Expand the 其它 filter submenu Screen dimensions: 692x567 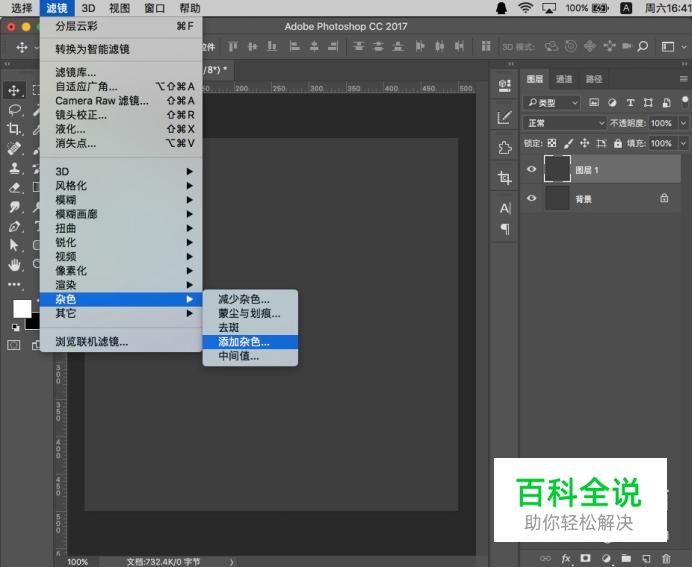coord(121,313)
